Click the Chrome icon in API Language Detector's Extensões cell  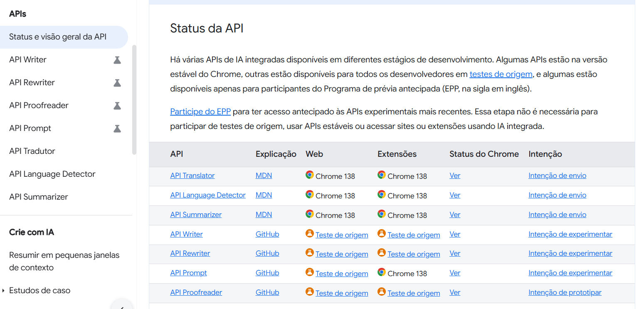[x=382, y=195]
